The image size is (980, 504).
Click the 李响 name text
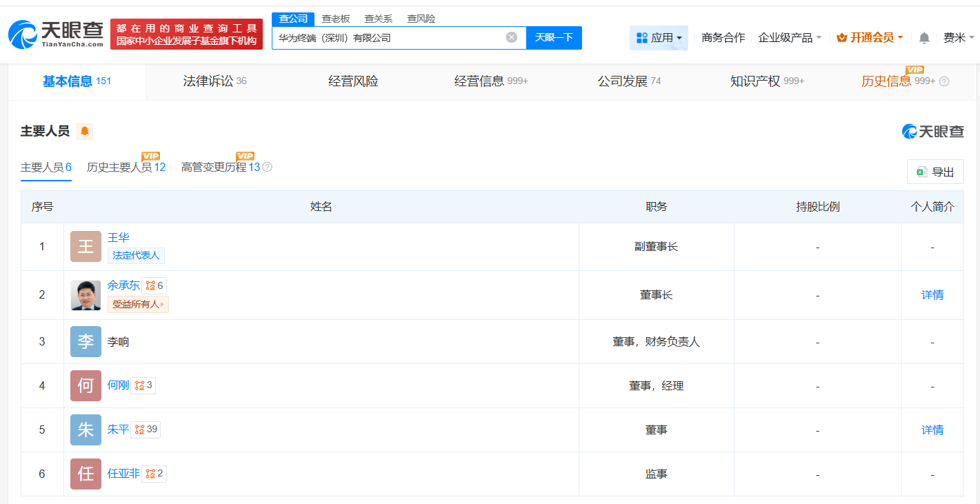(x=118, y=342)
